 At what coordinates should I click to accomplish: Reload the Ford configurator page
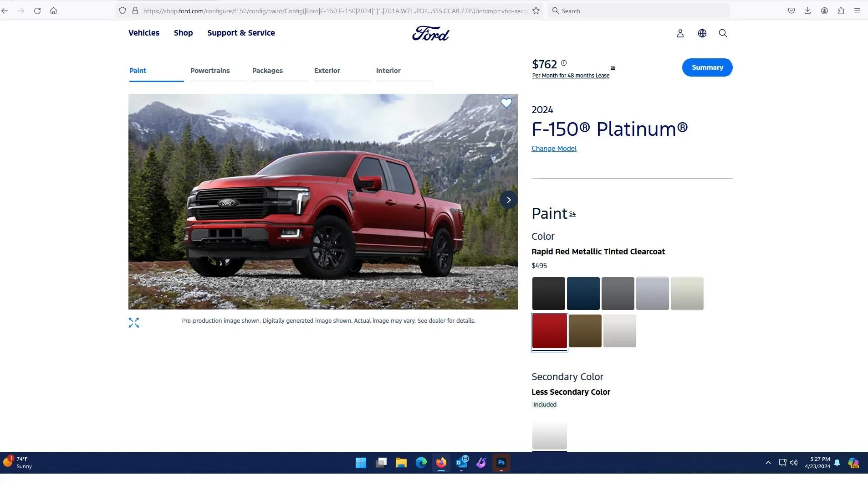pyautogui.click(x=37, y=10)
